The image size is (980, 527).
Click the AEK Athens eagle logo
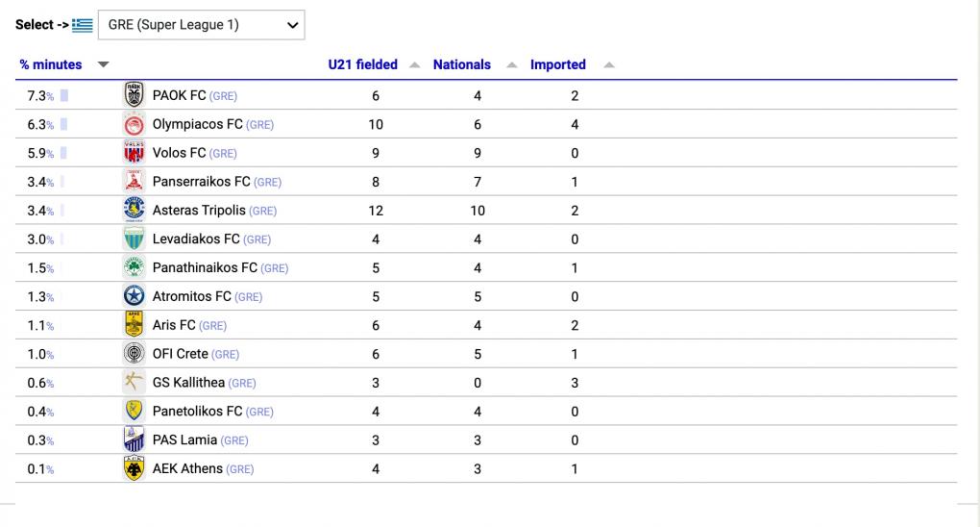pyautogui.click(x=134, y=468)
